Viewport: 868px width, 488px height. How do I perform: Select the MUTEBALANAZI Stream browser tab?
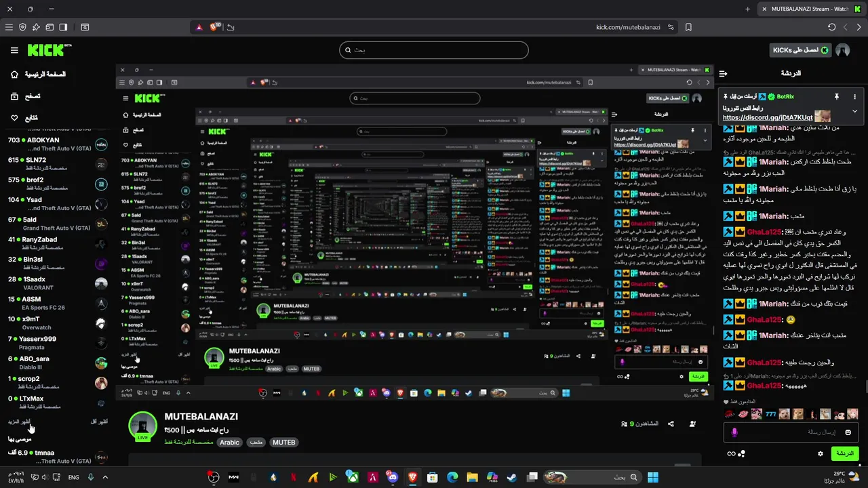pyautogui.click(x=810, y=9)
